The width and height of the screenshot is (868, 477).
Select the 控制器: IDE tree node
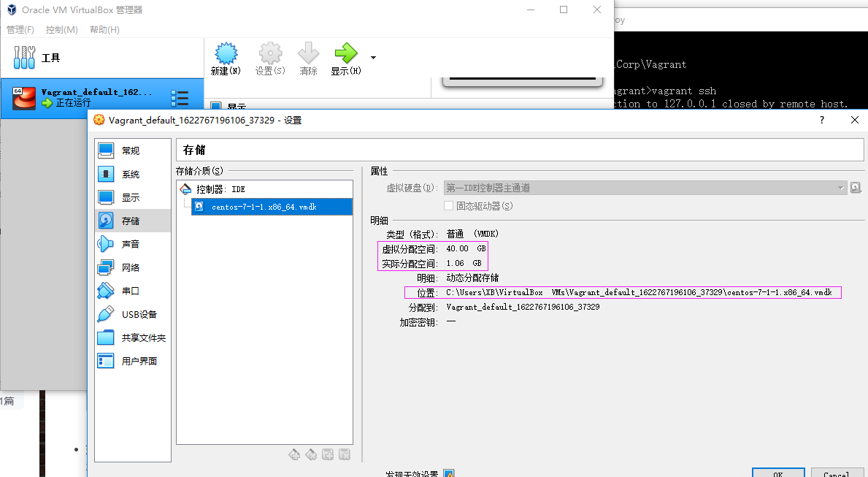coord(220,189)
